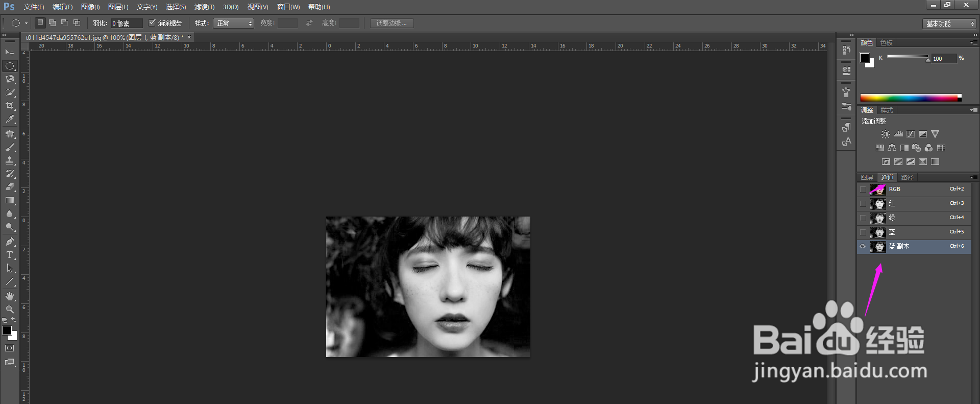This screenshot has height=404, width=980.
Task: Click the 调整边缘 refine edge button
Action: (x=391, y=23)
